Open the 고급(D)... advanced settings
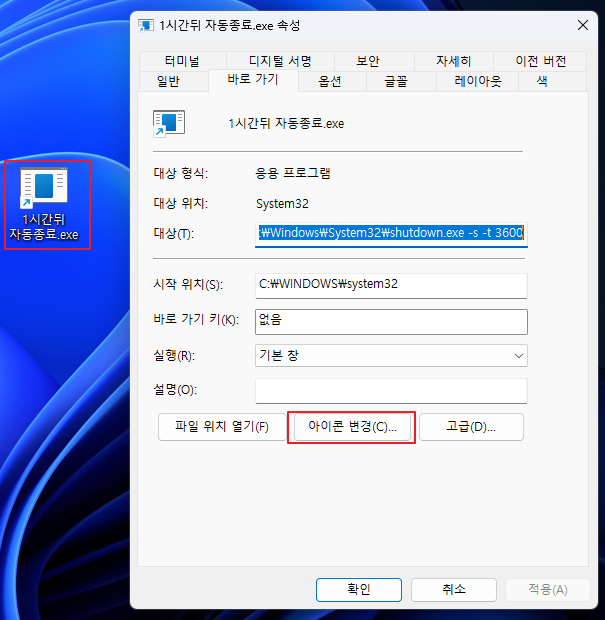The width and height of the screenshot is (605, 620). 471,427
